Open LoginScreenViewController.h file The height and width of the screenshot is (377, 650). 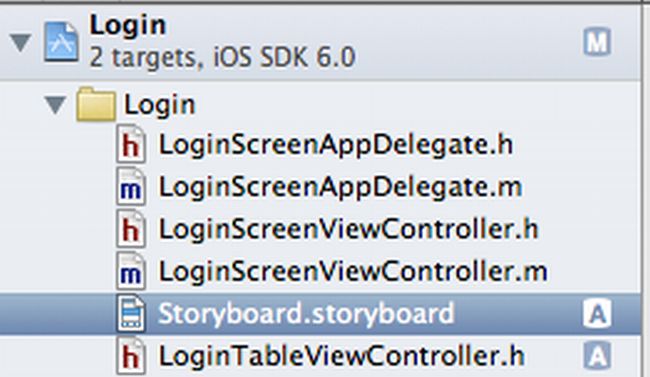point(348,229)
